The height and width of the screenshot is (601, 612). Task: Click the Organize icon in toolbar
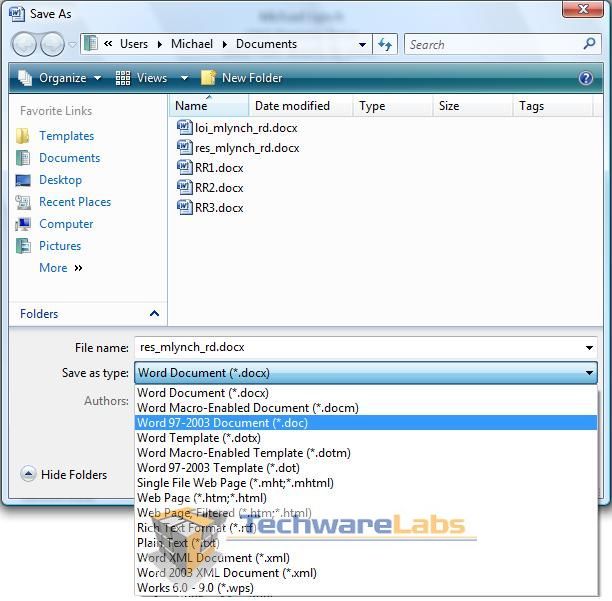(x=25, y=78)
